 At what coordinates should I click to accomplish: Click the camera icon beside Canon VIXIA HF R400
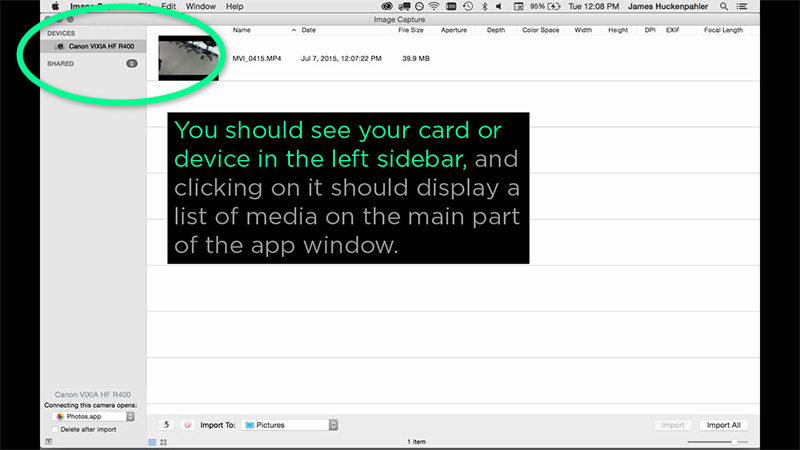point(60,46)
